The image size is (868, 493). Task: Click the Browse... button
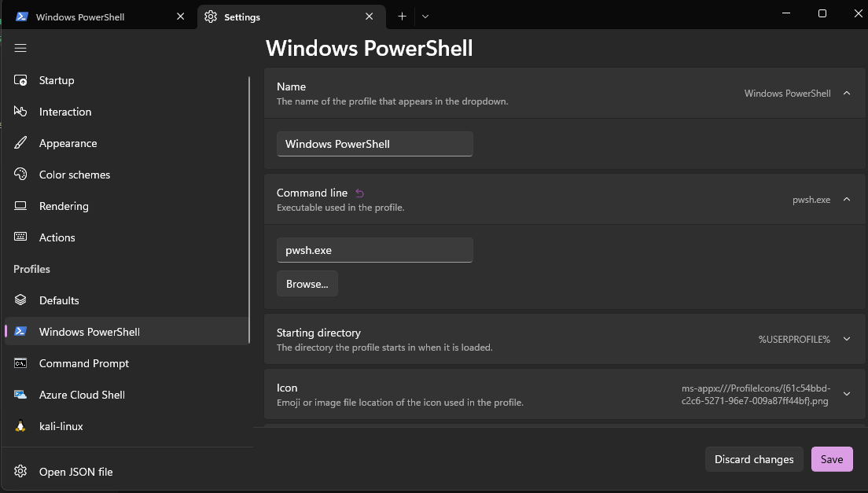[x=307, y=284]
